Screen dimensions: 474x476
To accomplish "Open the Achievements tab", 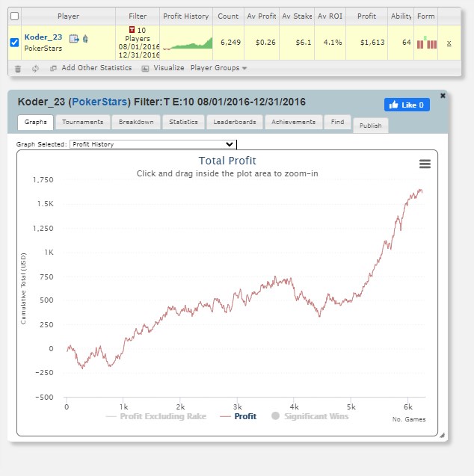I will [293, 122].
